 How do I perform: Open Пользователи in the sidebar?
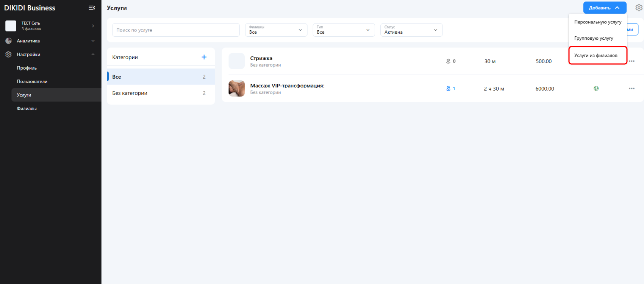(x=32, y=81)
